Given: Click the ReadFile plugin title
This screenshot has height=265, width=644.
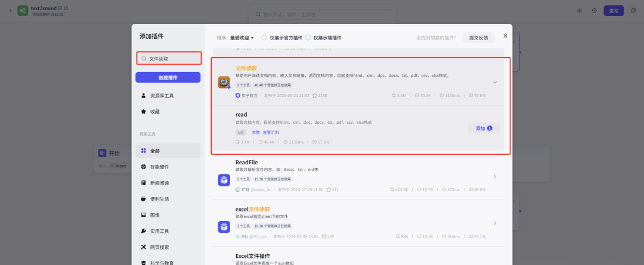Looking at the screenshot, I should tap(246, 163).
